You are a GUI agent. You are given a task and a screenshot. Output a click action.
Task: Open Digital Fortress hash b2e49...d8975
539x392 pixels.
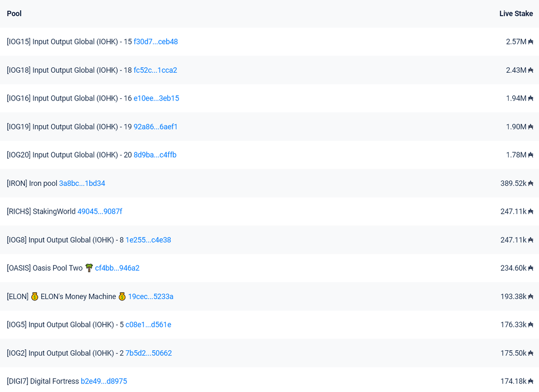point(104,381)
